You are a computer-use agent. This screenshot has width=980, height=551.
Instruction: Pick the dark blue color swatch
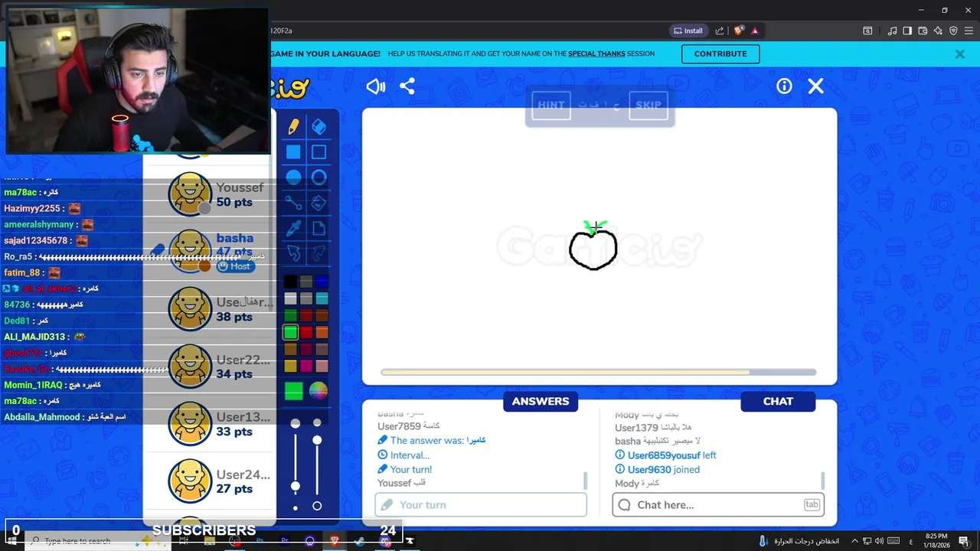(322, 282)
